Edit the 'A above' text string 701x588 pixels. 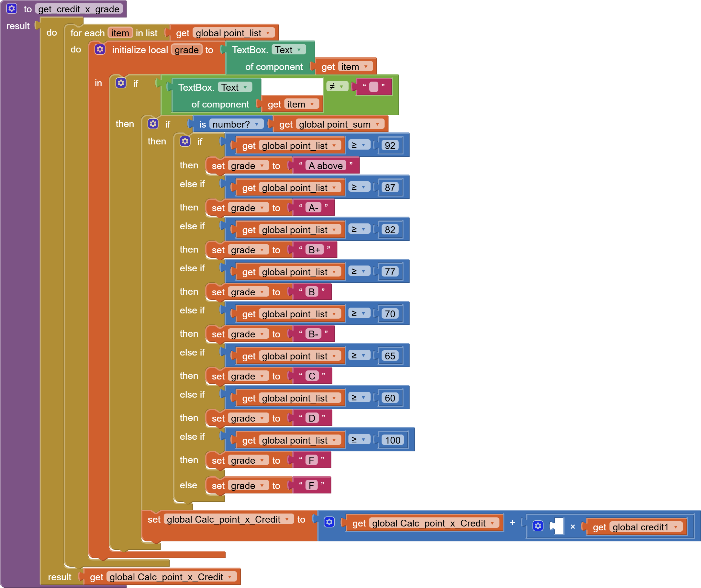pyautogui.click(x=326, y=165)
